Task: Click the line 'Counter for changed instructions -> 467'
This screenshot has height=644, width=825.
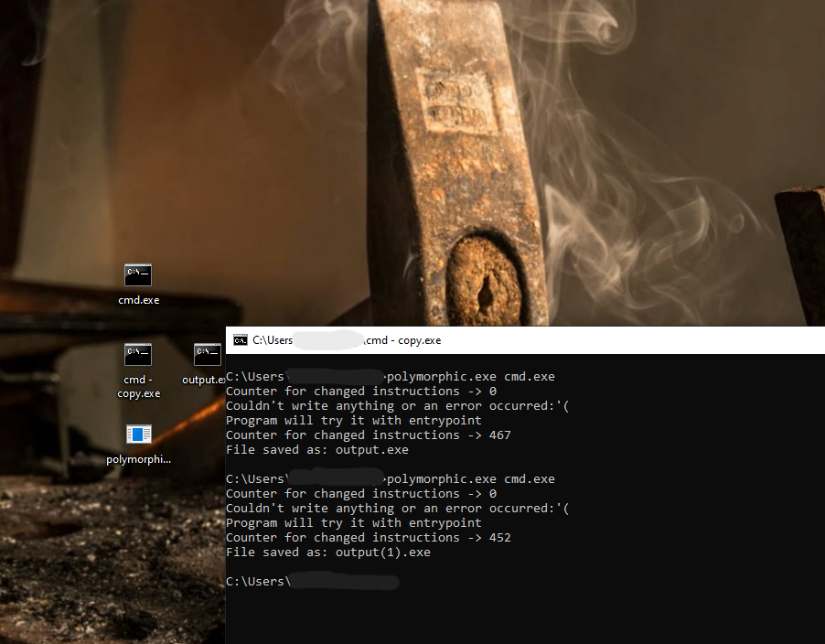Action: coord(369,435)
